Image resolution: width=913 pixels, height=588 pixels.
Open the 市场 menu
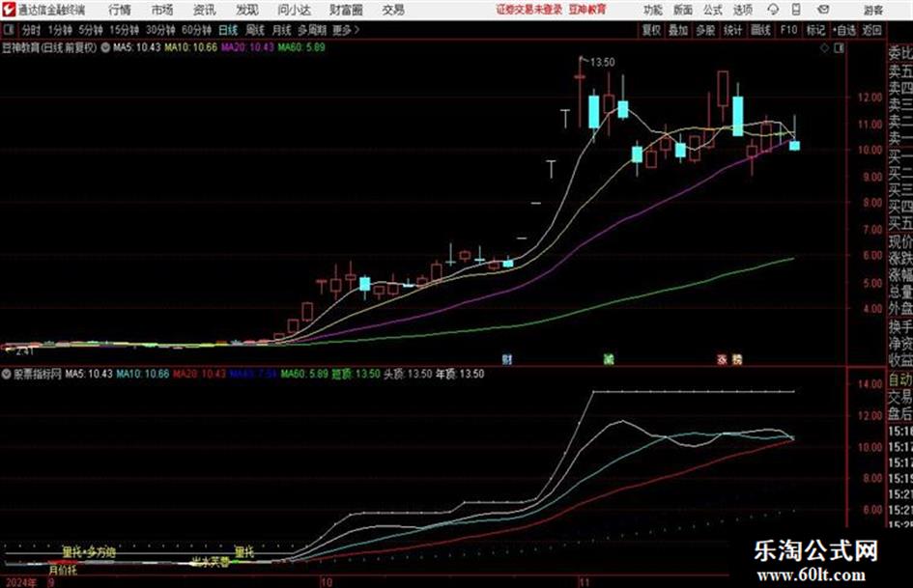click(162, 10)
